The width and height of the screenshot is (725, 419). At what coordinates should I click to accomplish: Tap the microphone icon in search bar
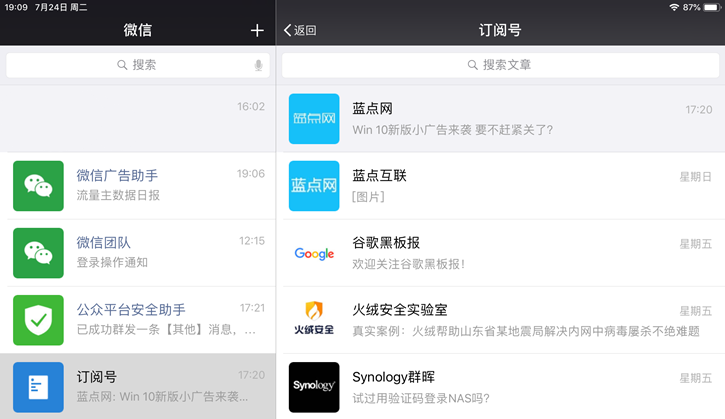point(258,65)
